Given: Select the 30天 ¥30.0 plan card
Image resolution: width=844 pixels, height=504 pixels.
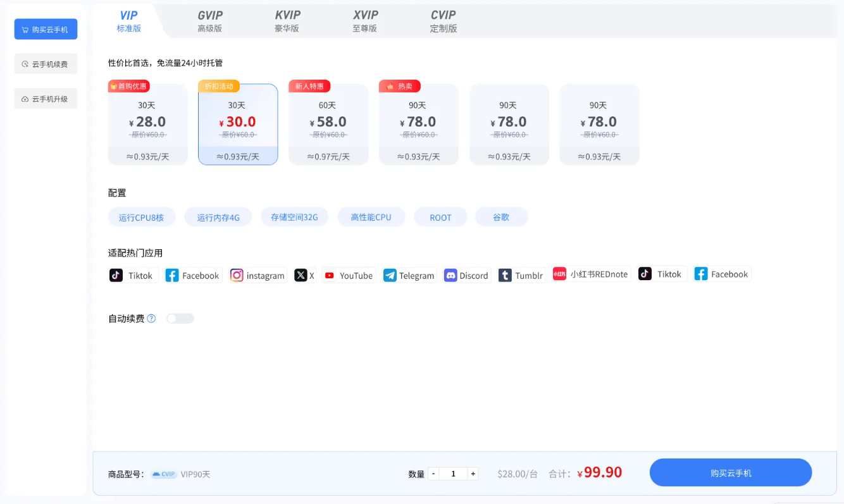Looking at the screenshot, I should click(238, 125).
